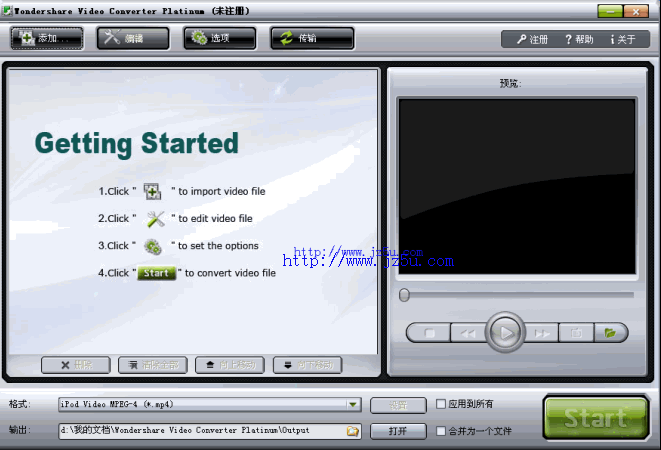Image resolution: width=661 pixels, height=450 pixels.
Task: Click the application icon in title bar
Action: 7,11
